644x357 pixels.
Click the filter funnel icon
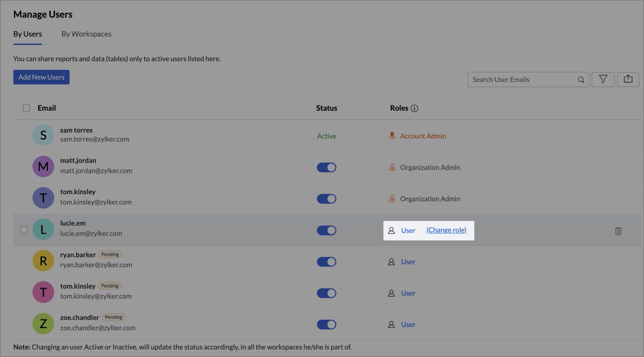point(603,79)
